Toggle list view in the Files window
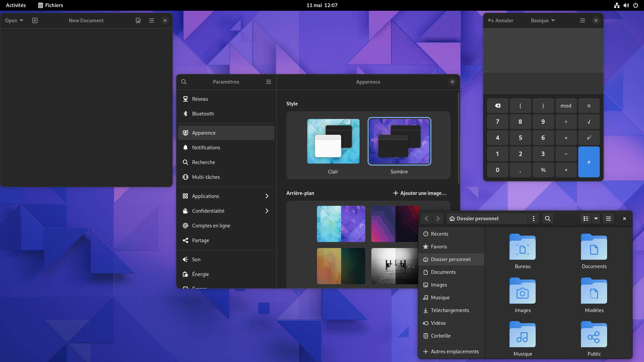The width and height of the screenshot is (644, 362). coord(586,219)
